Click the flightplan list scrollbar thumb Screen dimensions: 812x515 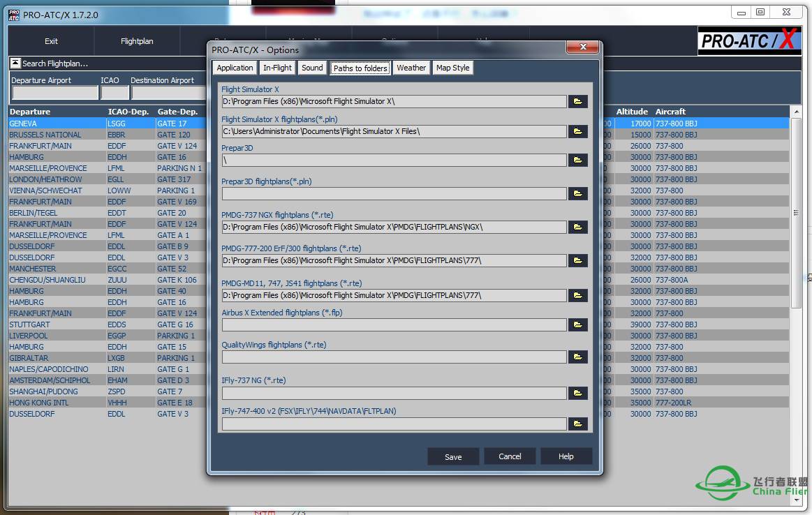click(796, 213)
